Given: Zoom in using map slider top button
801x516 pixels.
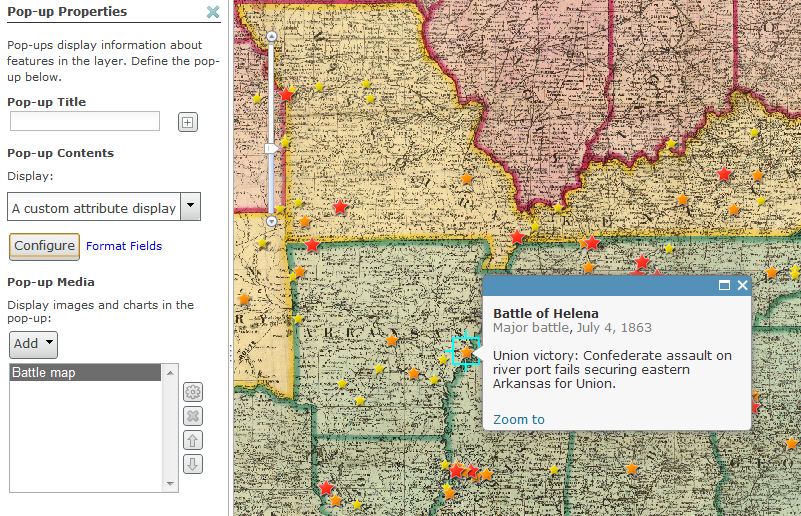Looking at the screenshot, I should (271, 36).
